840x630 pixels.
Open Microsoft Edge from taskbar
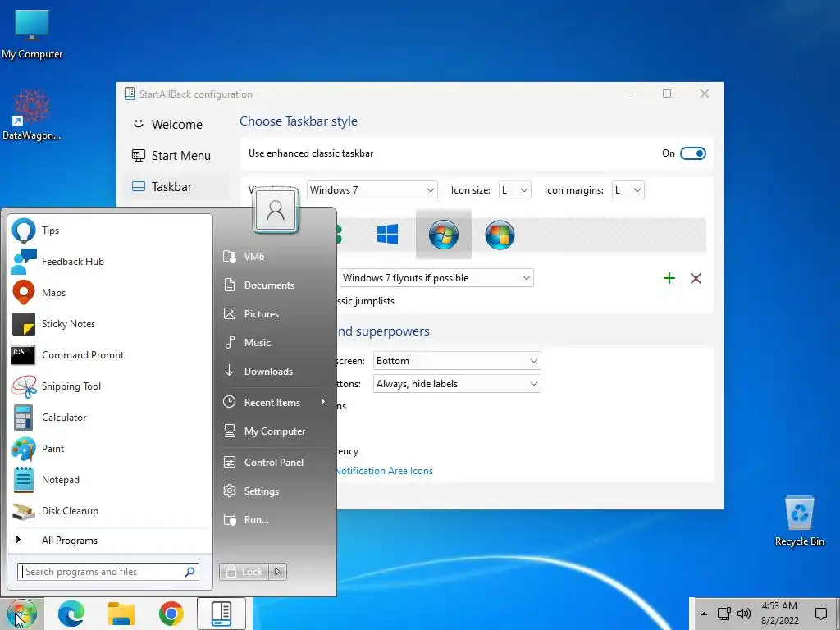click(71, 614)
